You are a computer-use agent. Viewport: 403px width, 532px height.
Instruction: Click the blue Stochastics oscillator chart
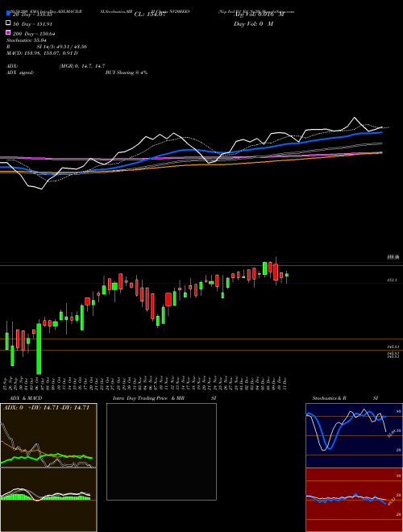click(x=354, y=435)
